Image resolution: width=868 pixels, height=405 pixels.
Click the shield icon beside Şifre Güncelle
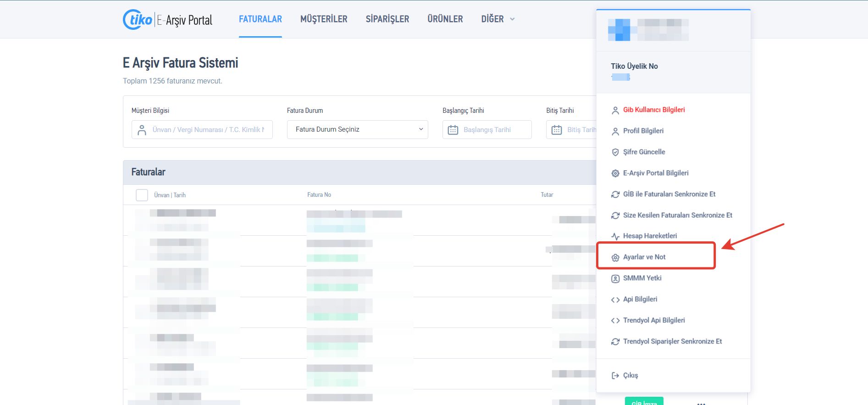click(x=615, y=152)
